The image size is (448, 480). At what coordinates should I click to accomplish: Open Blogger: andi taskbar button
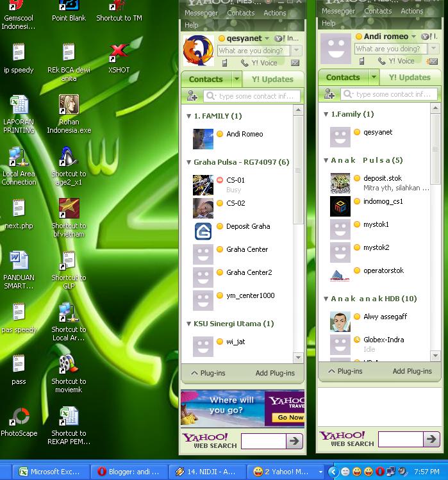coord(130,472)
